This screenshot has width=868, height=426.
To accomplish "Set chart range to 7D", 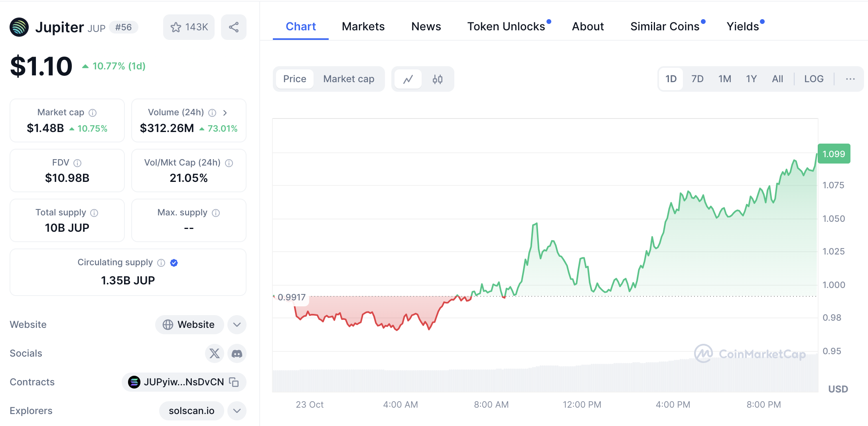I will coord(697,79).
